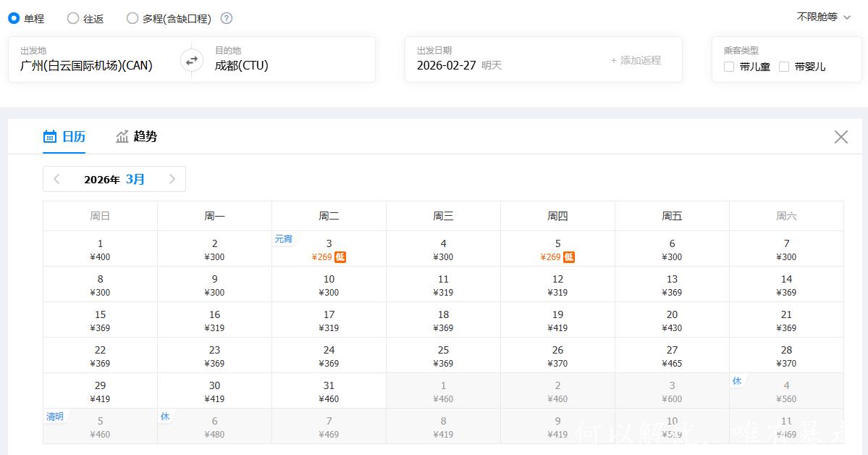Expand the 不限舱等 cabin class dropdown
Viewport: 868px width, 455px height.
[x=823, y=17]
